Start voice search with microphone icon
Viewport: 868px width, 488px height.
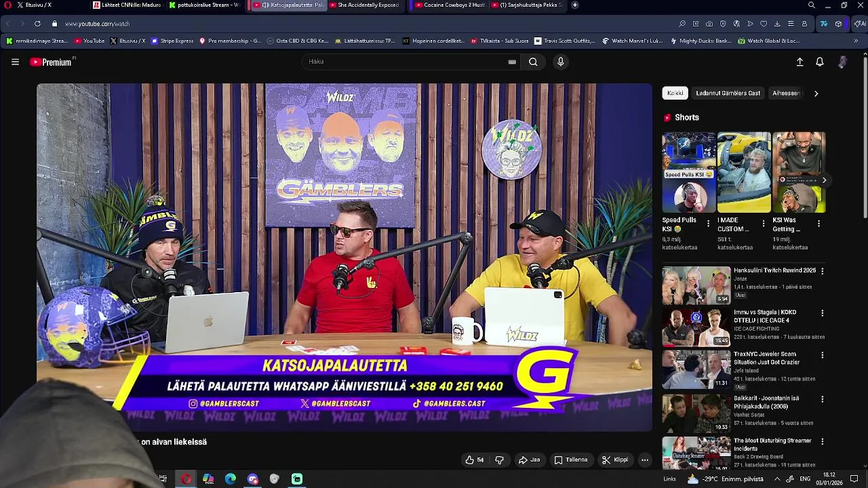tap(560, 62)
